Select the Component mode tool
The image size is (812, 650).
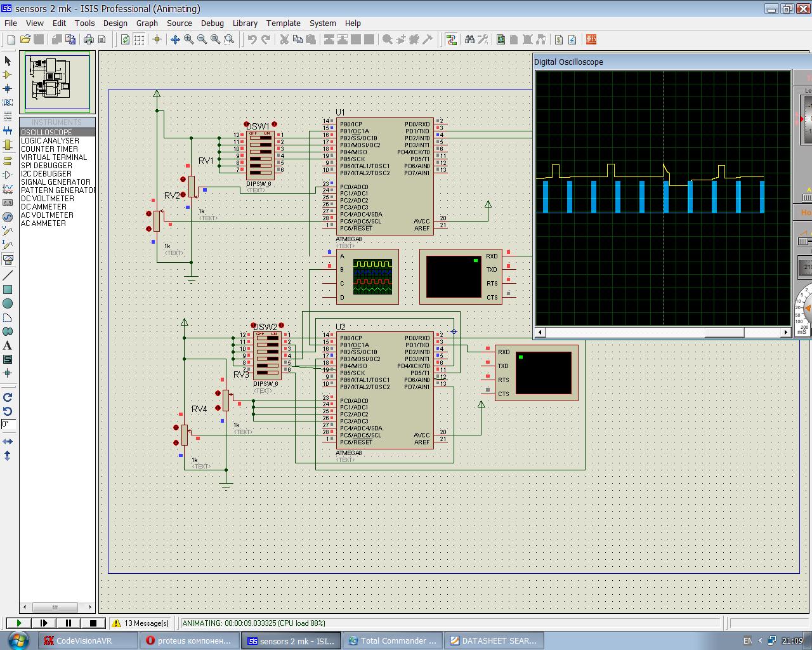click(x=8, y=75)
